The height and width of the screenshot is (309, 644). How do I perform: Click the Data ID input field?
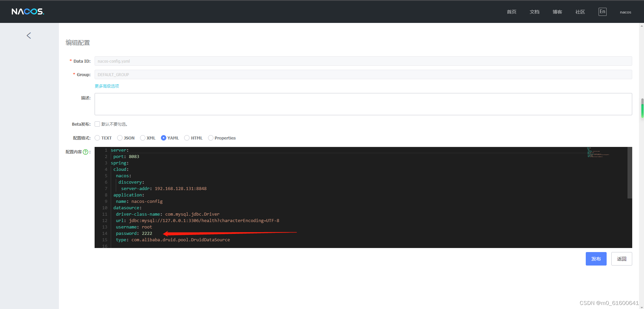point(363,61)
